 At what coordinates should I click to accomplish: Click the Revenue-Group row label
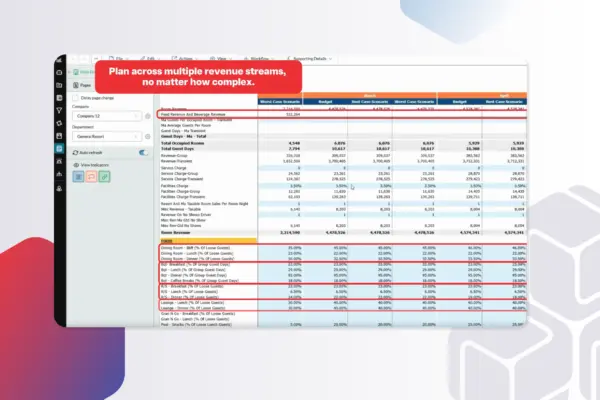[x=174, y=156]
